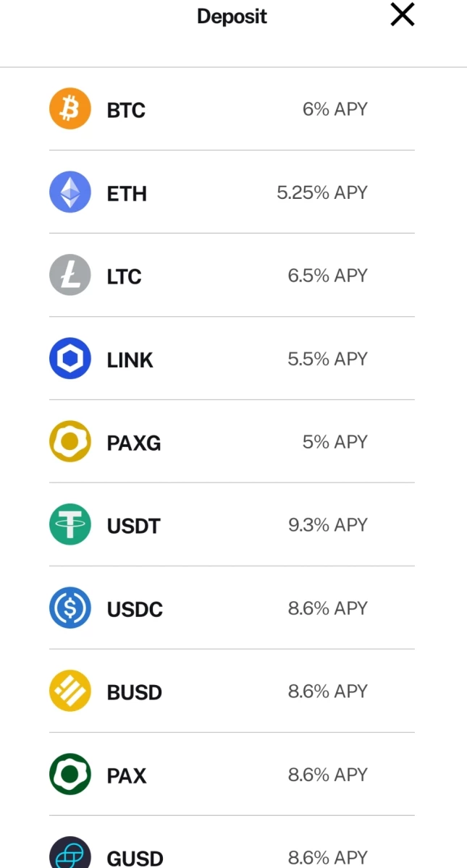Tap the gray Litecoin icon
This screenshot has width=467, height=868.
pyautogui.click(x=70, y=275)
